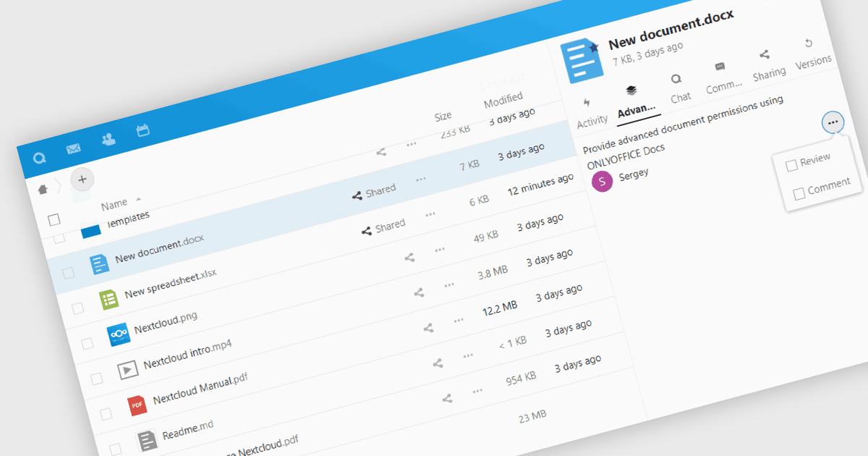This screenshot has height=456, width=868.
Task: Click the Nextcloud Manual.pdf file icon
Action: 137,405
